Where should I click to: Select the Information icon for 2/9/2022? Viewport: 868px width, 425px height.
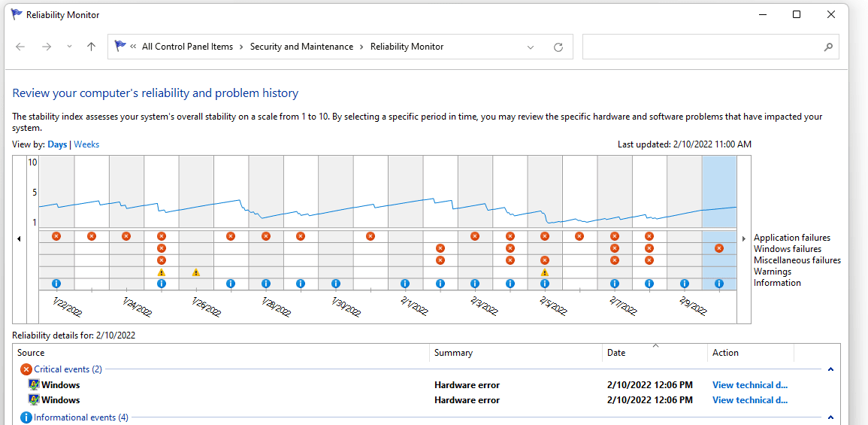(684, 283)
